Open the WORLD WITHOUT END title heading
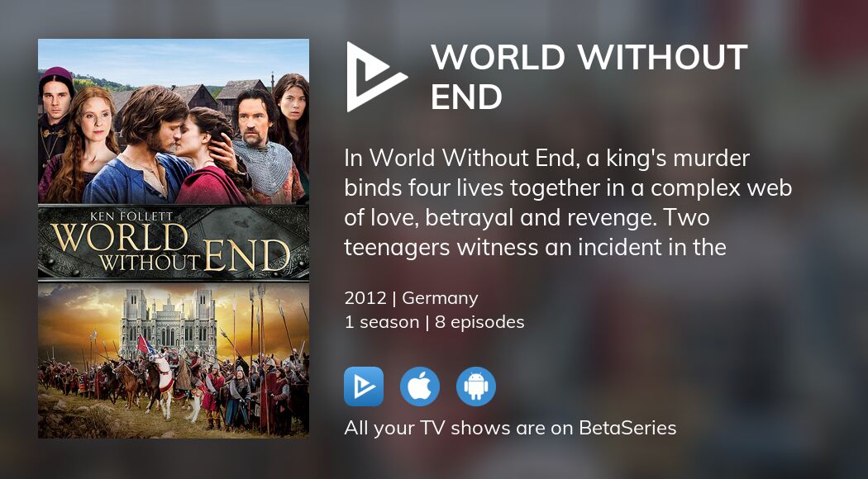This screenshot has height=479, width=868. click(x=589, y=77)
